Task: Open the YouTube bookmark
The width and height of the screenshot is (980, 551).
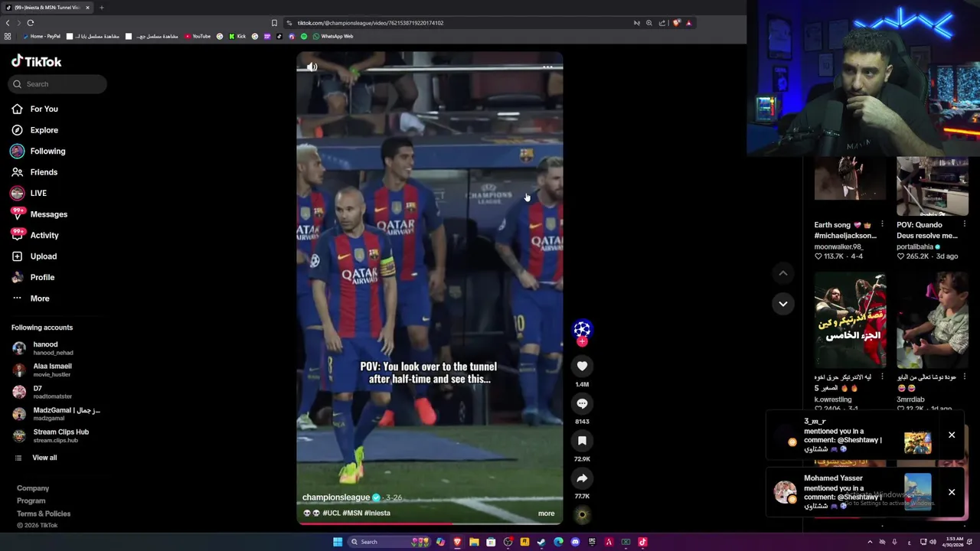Action: [198, 36]
